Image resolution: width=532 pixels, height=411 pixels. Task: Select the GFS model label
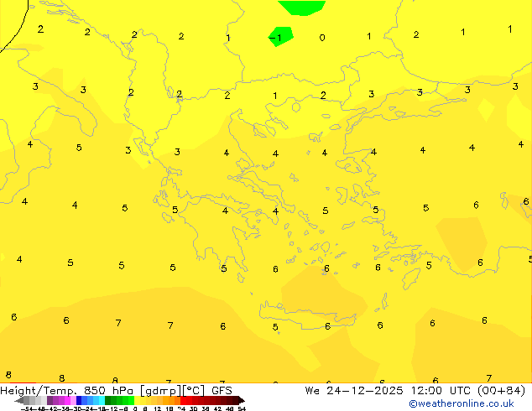coord(222,391)
